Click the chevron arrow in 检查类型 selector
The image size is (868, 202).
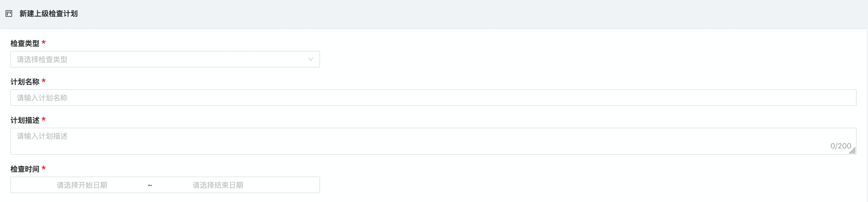(310, 59)
